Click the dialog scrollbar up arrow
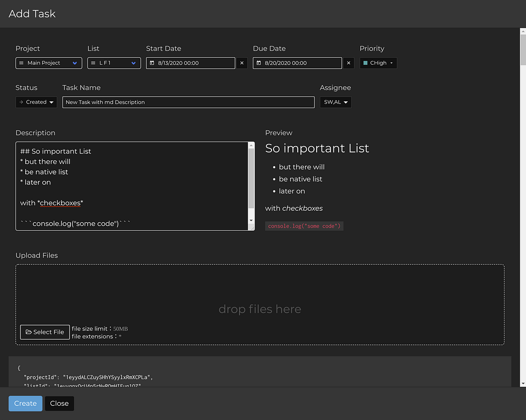This screenshot has height=420, width=526. [x=523, y=31]
